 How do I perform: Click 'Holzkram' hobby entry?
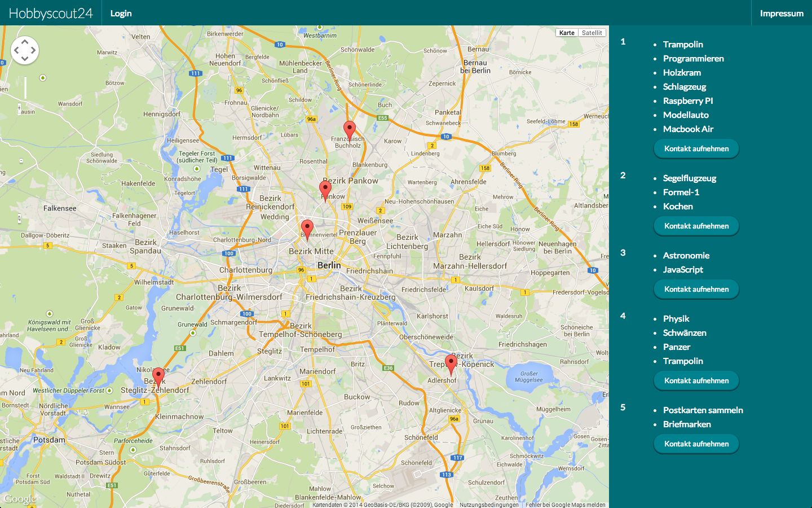682,72
